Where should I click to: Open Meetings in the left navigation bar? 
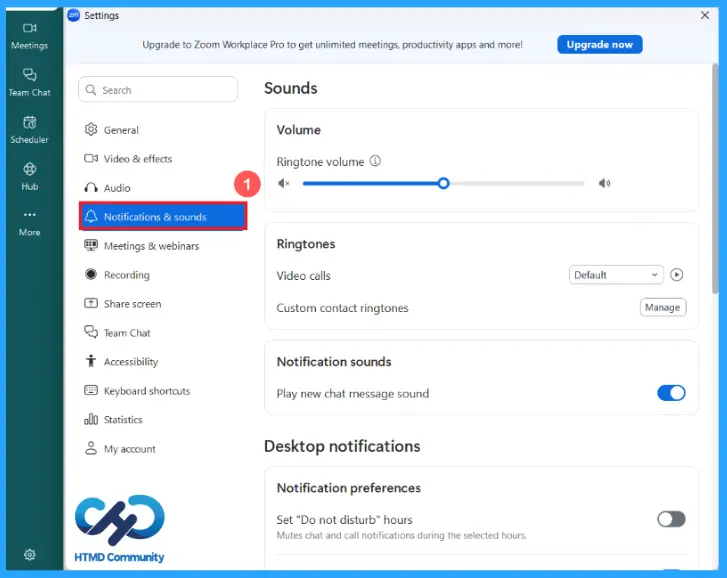[x=29, y=36]
